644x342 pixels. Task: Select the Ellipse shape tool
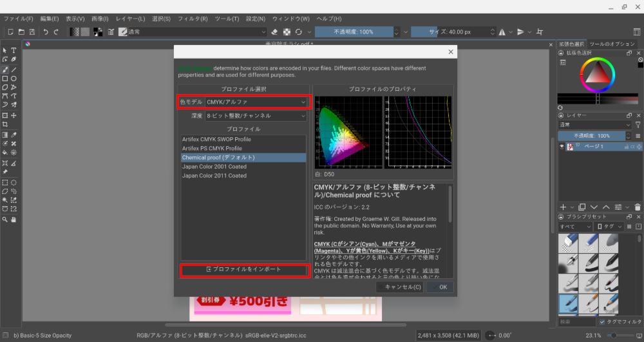click(14, 79)
